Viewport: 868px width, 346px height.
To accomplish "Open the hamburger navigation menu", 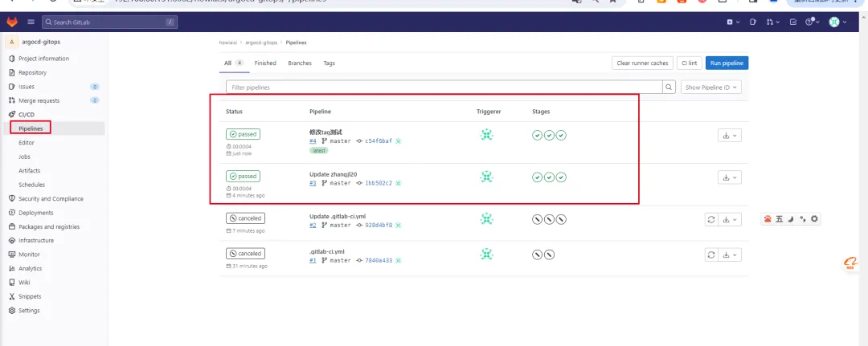I will click(31, 22).
